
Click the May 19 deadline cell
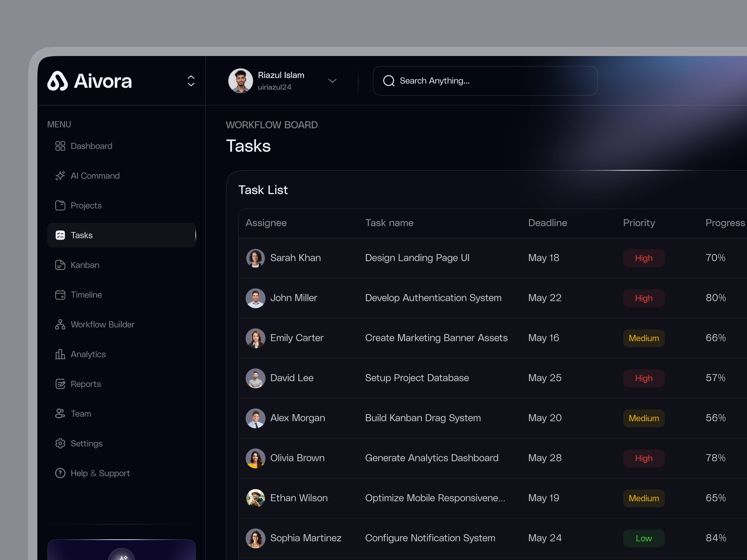[543, 498]
